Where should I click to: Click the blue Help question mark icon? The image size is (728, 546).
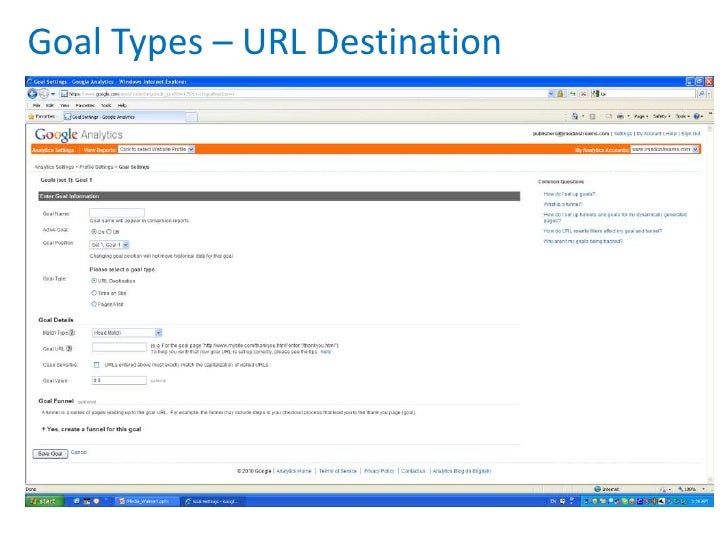click(x=696, y=116)
